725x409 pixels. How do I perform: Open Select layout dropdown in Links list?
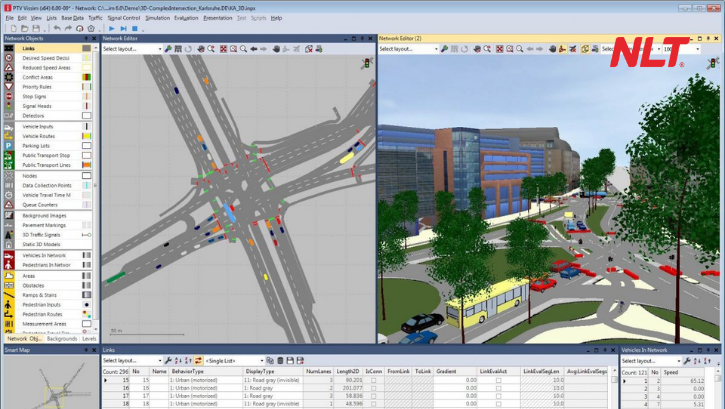[x=131, y=360]
